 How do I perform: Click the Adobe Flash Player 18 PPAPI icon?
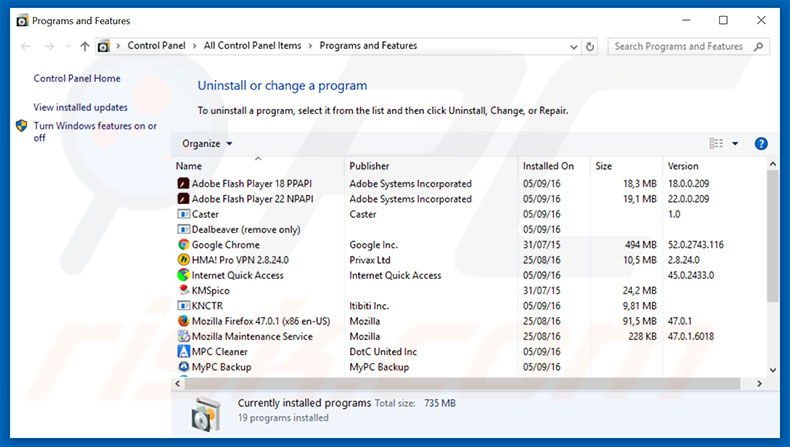coord(183,183)
